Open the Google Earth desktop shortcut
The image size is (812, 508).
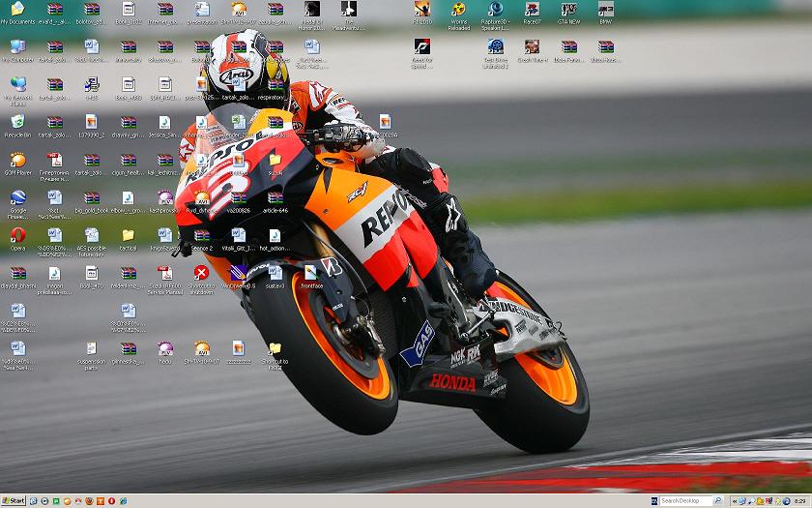pyautogui.click(x=17, y=198)
